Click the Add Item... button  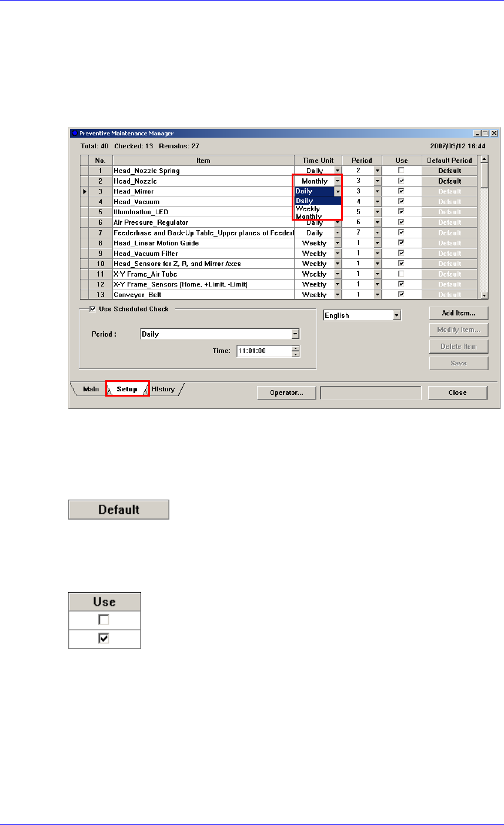click(x=458, y=313)
